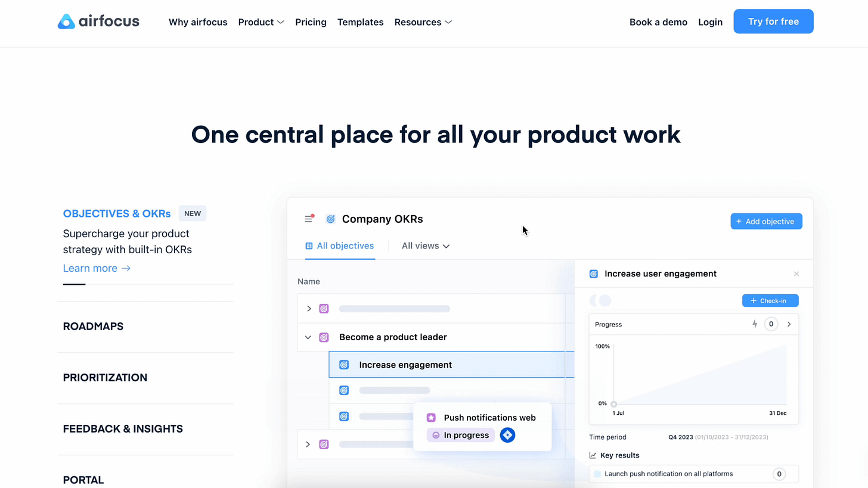Viewport: 868px width, 488px height.
Task: Click the blue target icon in first placeholder row under Increase engagement
Action: pyautogui.click(x=344, y=390)
